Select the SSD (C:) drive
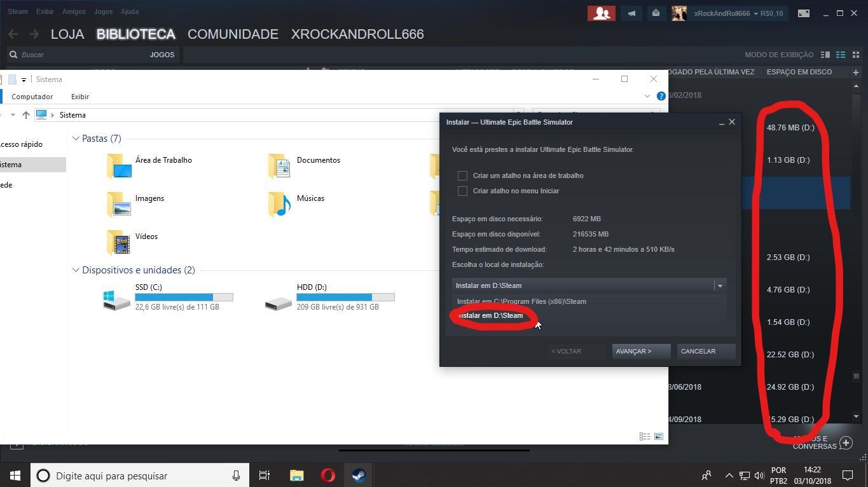868x487 pixels. tap(168, 298)
